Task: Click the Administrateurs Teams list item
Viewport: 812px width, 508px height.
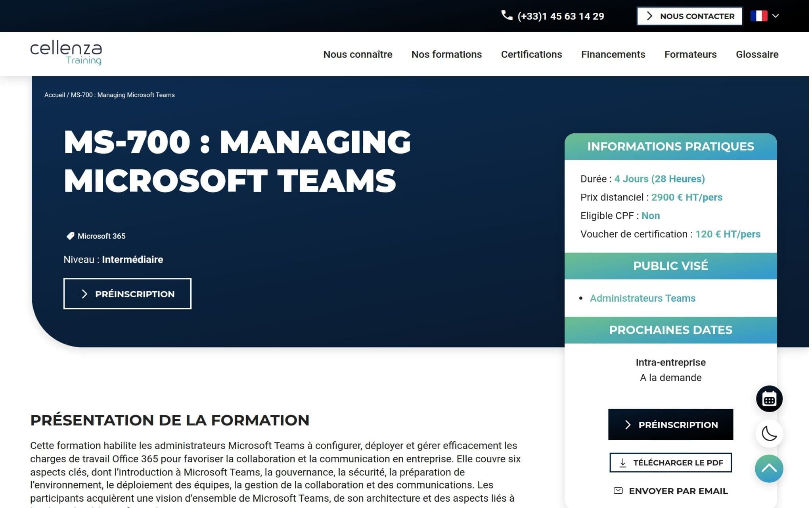Action: point(642,298)
